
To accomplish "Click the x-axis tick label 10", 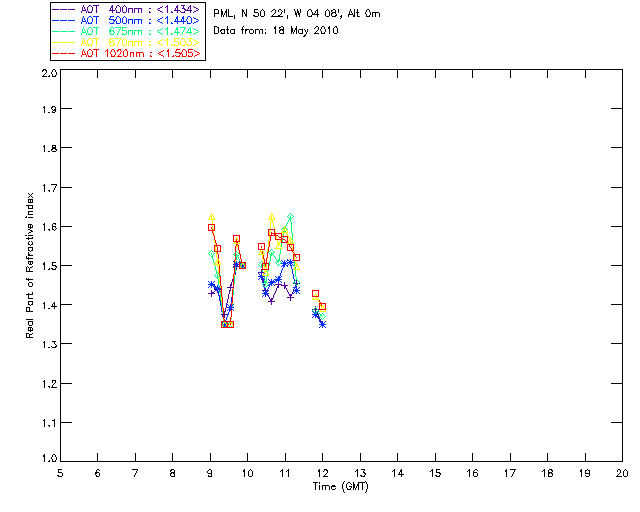I will pyautogui.click(x=247, y=473).
